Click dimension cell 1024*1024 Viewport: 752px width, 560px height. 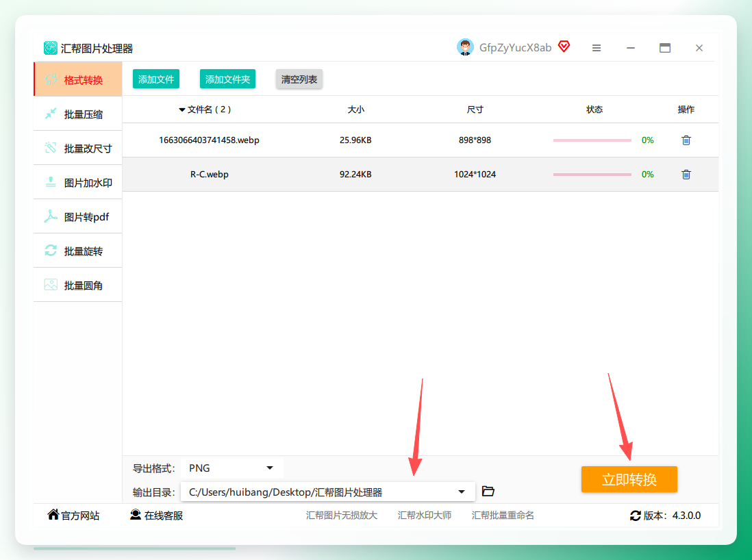pos(475,175)
